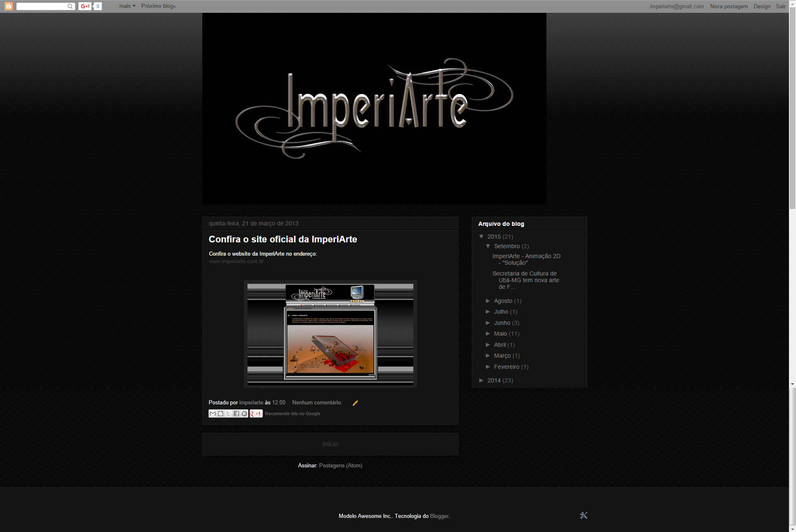
Task: Open the wrench tools icon in footer
Action: 584,515
